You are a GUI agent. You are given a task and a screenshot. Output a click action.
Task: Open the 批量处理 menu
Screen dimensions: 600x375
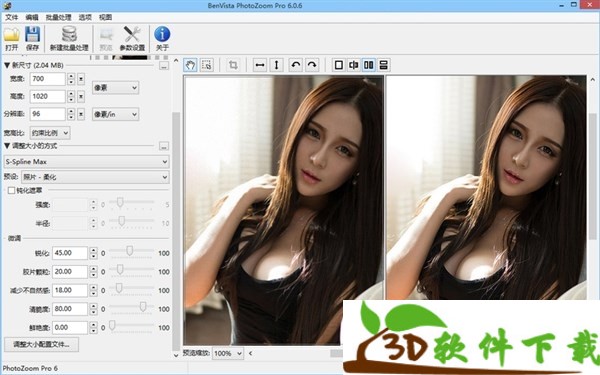coord(59,17)
